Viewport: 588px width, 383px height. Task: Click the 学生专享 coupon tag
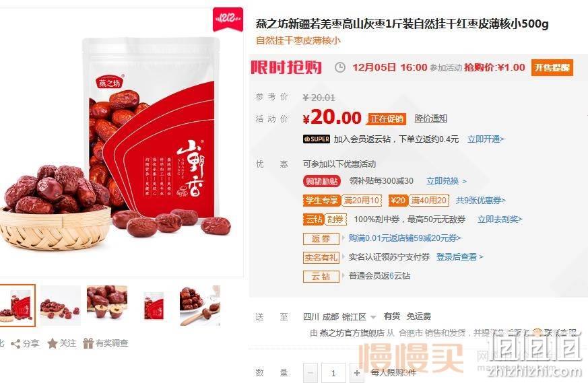(321, 201)
